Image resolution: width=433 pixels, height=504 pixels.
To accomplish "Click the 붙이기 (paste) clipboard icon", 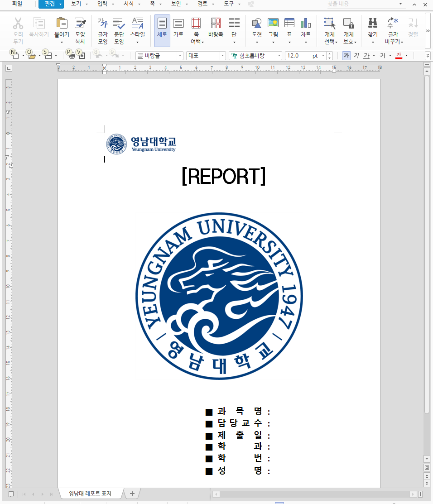I will (x=62, y=24).
